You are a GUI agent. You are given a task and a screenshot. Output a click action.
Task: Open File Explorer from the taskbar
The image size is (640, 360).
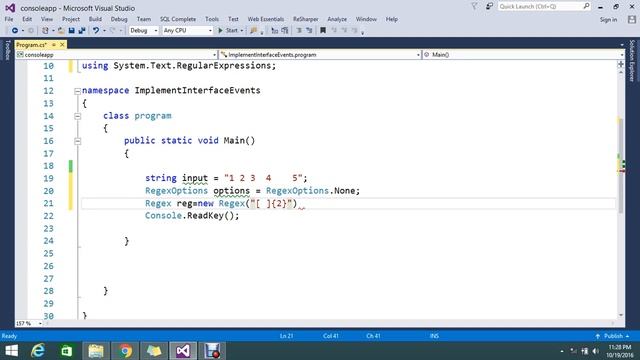(96, 351)
